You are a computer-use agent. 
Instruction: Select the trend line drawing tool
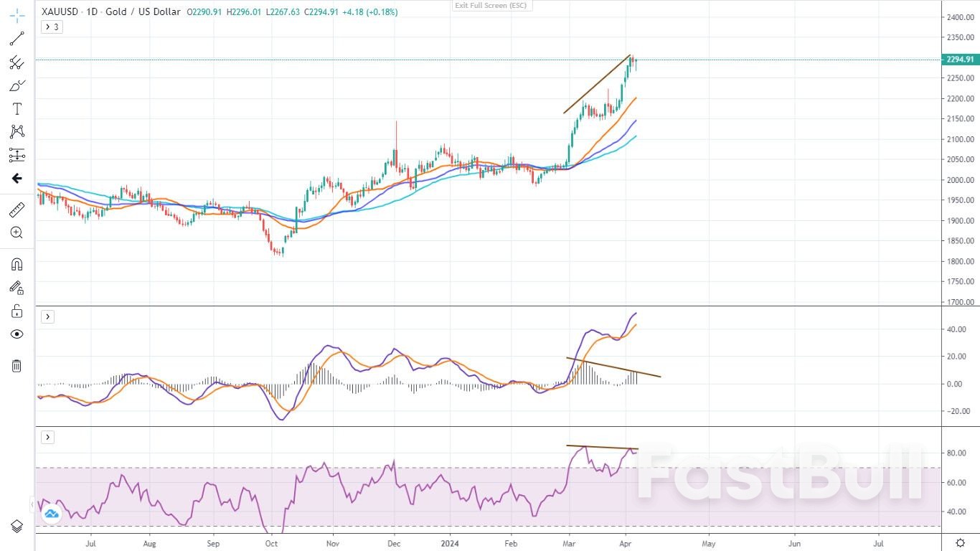tap(17, 39)
